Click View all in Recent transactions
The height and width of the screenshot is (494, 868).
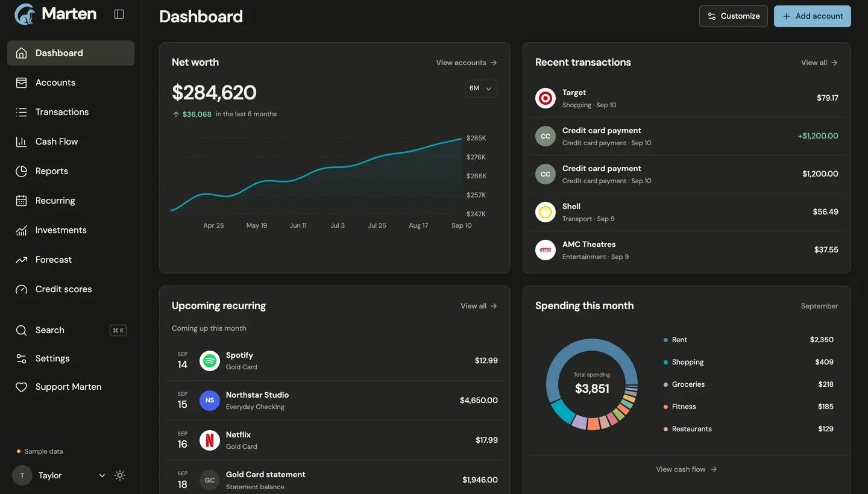point(819,63)
